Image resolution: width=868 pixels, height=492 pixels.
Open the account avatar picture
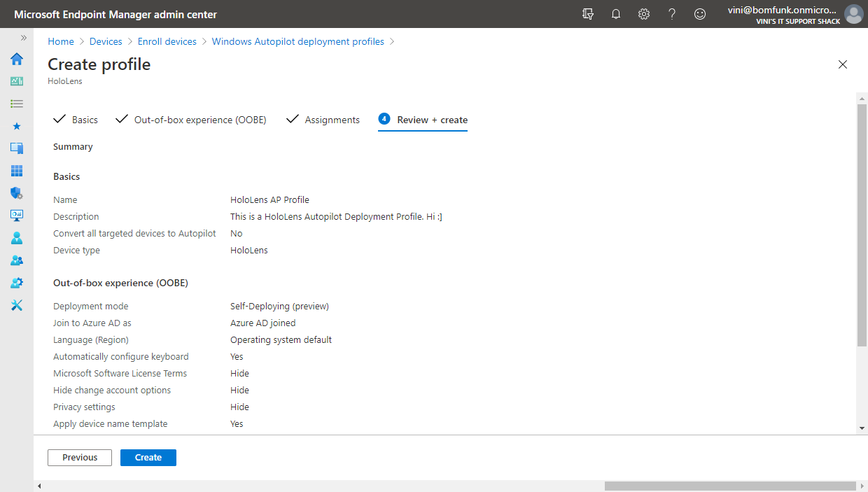pos(853,14)
